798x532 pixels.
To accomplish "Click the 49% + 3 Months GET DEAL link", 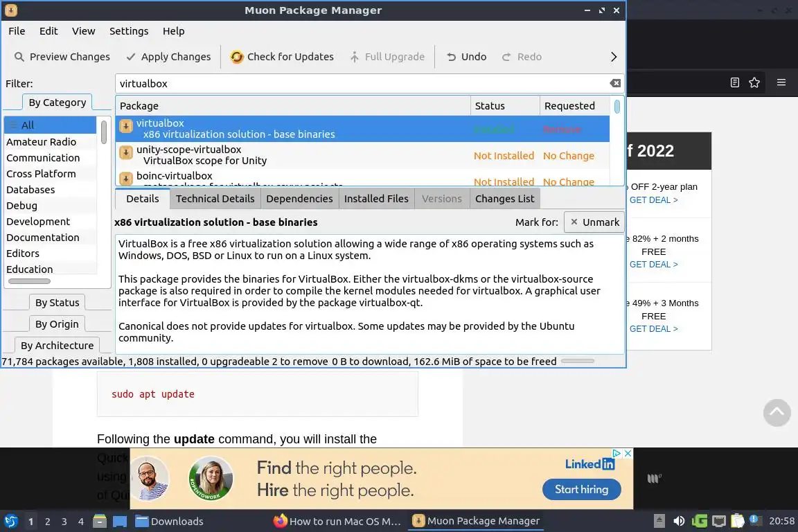I will (x=653, y=329).
